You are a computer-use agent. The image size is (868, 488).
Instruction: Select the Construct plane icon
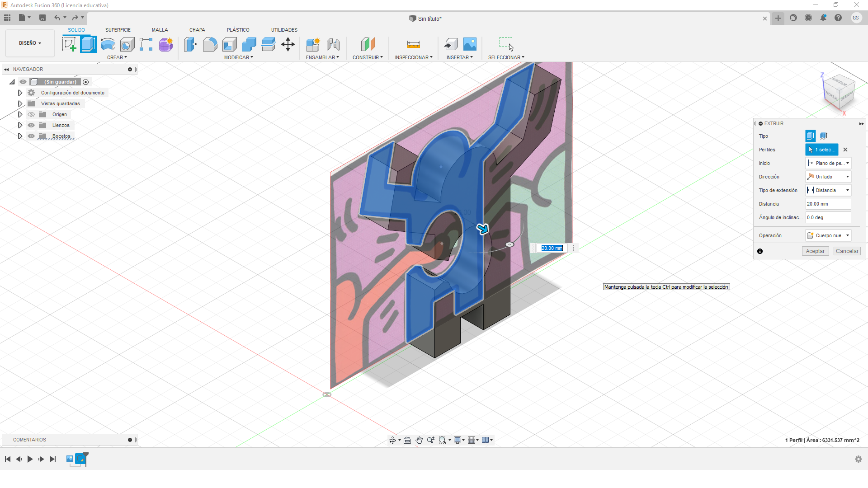(x=368, y=44)
